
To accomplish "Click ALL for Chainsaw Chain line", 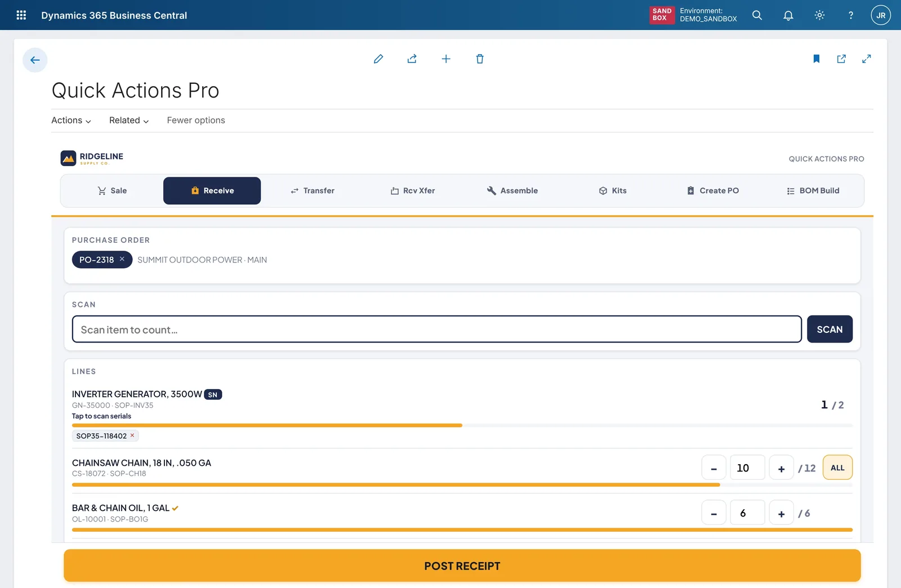I will (x=837, y=467).
